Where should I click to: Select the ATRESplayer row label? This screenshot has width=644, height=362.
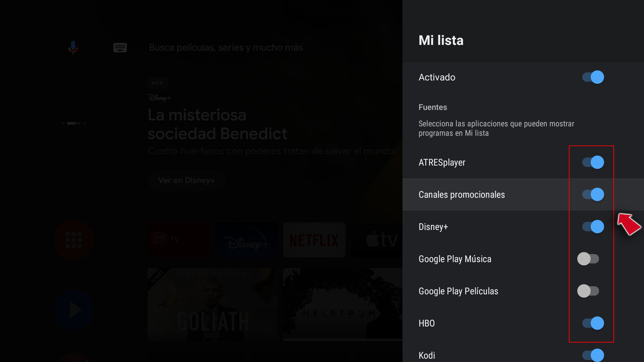point(442,163)
